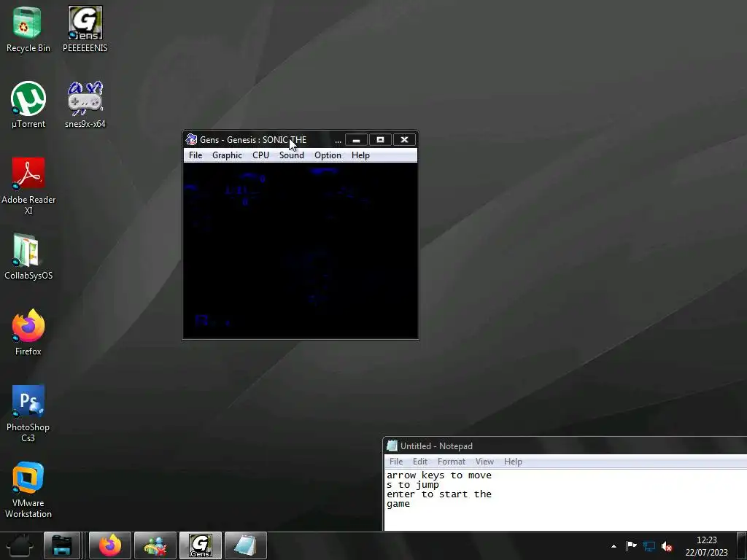
Task: Open the file manager taskbar icon
Action: (x=62, y=545)
